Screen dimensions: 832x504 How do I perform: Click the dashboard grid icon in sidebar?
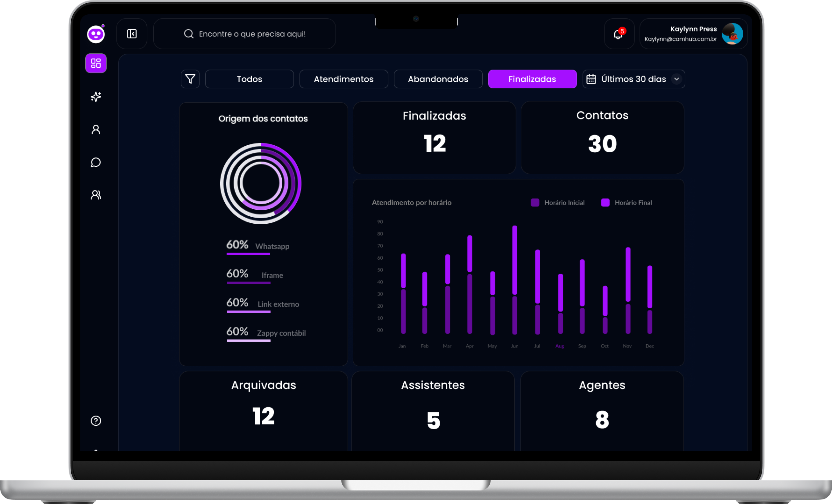coord(96,63)
